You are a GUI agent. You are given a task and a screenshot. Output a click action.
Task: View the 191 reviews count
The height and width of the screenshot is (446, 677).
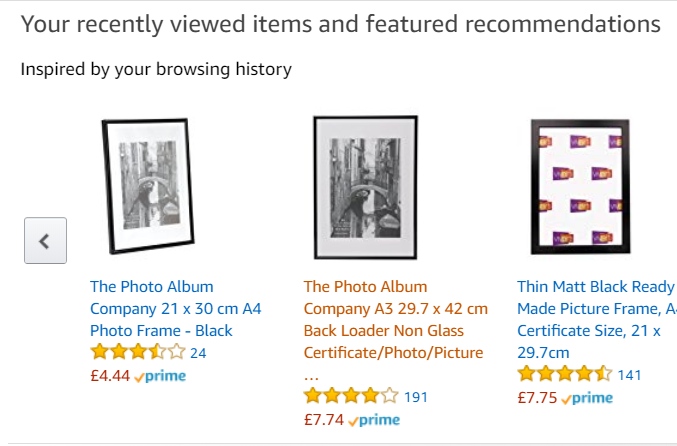point(416,397)
